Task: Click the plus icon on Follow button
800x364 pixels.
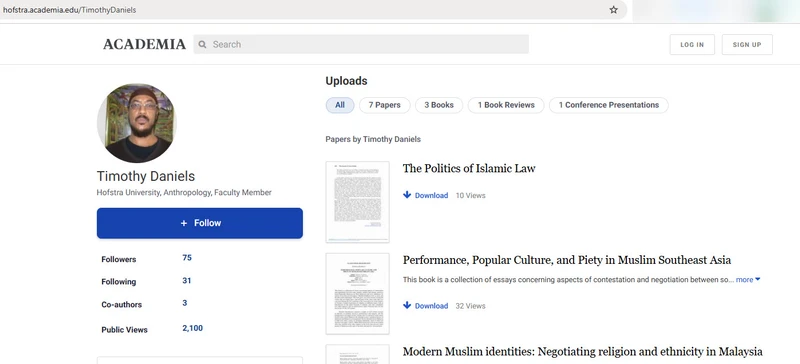Action: pyautogui.click(x=184, y=223)
